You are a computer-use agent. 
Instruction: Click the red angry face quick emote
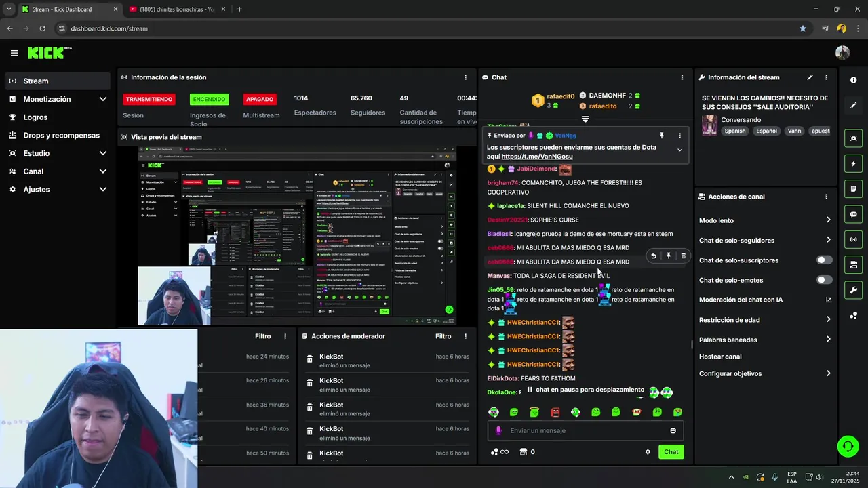[x=555, y=412]
